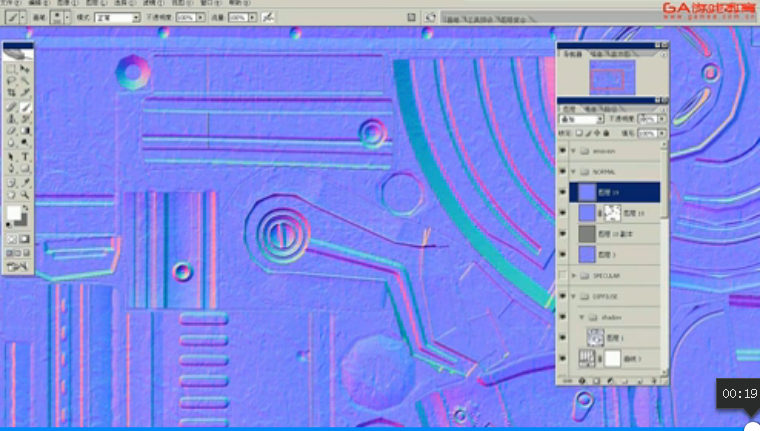Hide the DIFFUSE layer group
The width and height of the screenshot is (760, 431).
tap(562, 296)
